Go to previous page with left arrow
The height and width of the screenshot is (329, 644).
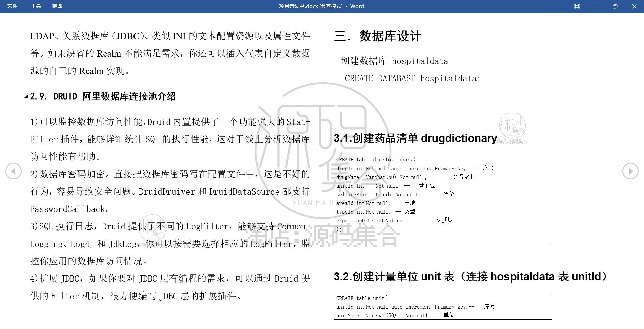[13, 171]
